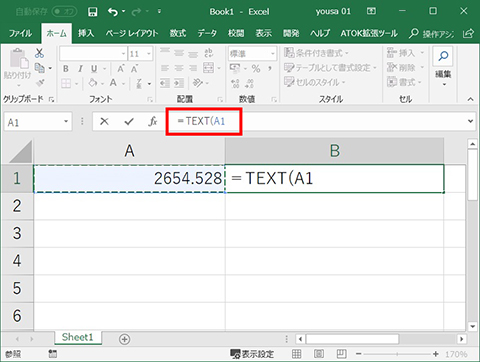The height and width of the screenshot is (362, 480).
Task: Switch to the データ ribbon tab
Action: pos(207,33)
